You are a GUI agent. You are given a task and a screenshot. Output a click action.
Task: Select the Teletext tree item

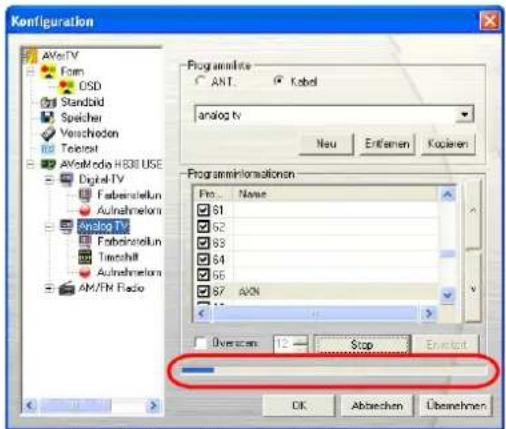coord(79,149)
